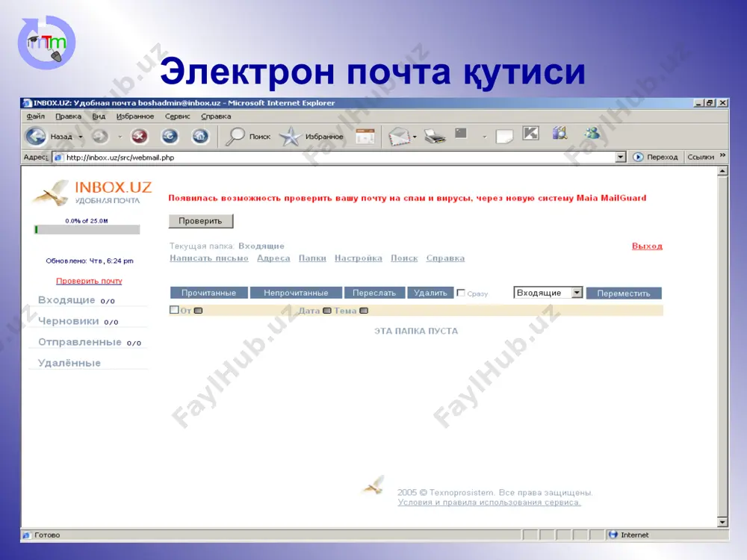Open the Черновики folder
The image size is (747, 560).
(69, 321)
